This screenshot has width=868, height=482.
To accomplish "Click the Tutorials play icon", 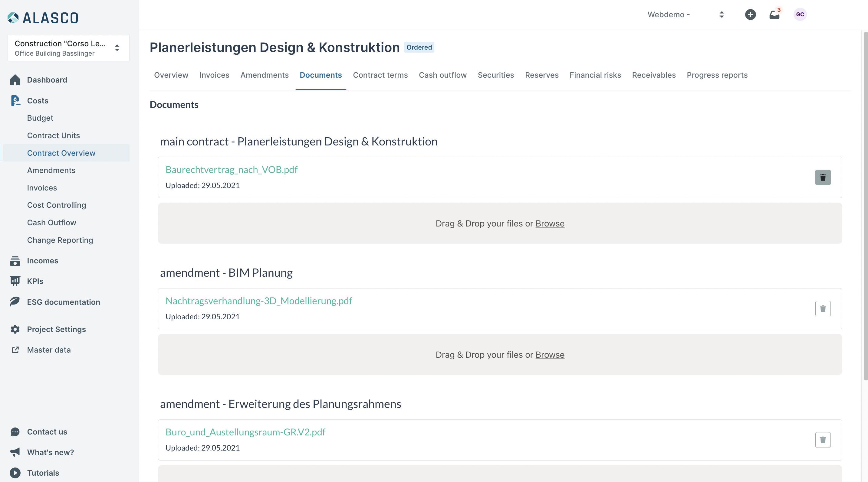I will pos(15,473).
